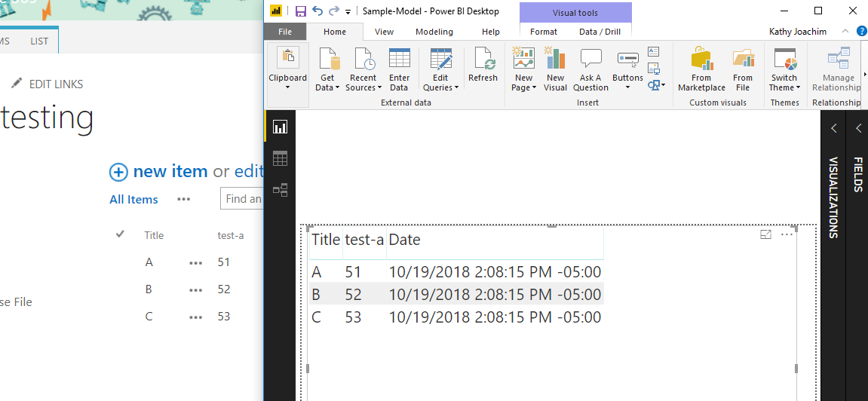Click the Get Data icon

[x=328, y=59]
